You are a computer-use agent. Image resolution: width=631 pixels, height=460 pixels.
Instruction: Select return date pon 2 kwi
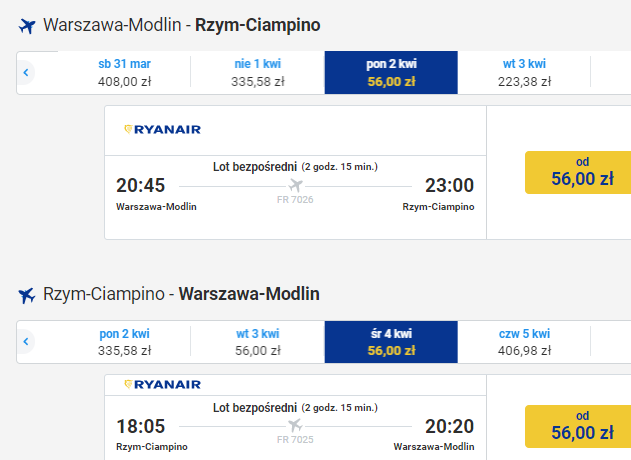tap(124, 342)
